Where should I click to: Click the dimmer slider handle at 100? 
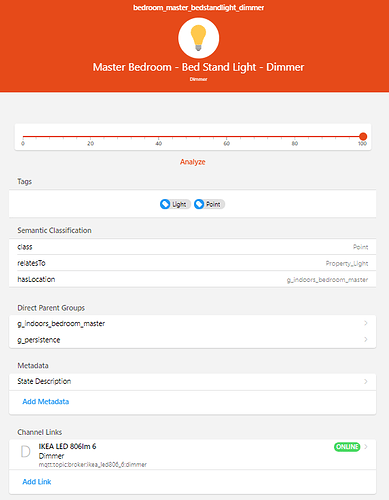[363, 136]
